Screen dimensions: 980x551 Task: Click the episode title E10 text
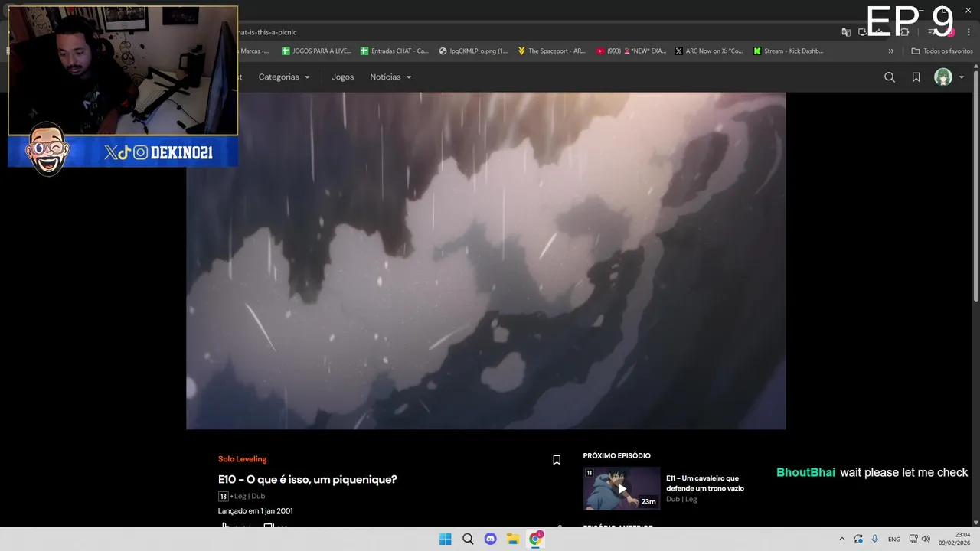pyautogui.click(x=308, y=480)
